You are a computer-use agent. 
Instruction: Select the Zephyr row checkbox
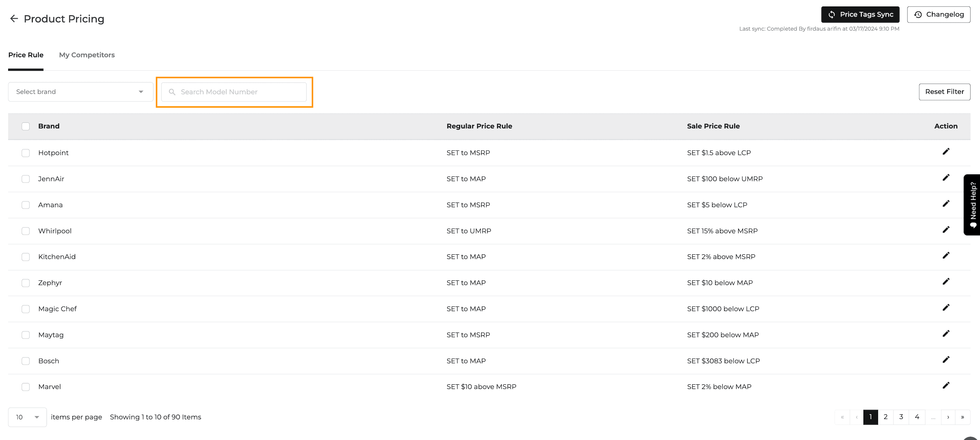(x=25, y=283)
